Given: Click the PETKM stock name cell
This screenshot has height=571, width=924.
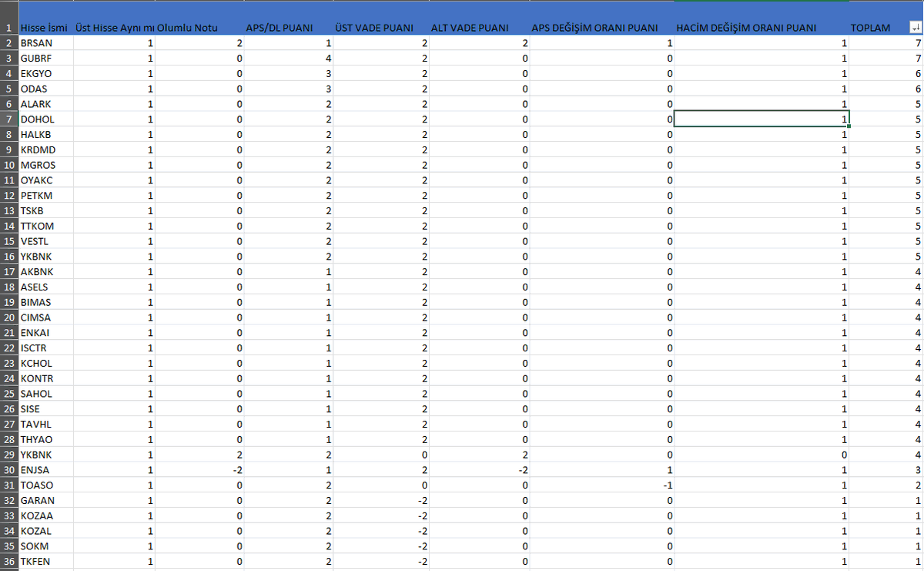Looking at the screenshot, I should 45,195.
